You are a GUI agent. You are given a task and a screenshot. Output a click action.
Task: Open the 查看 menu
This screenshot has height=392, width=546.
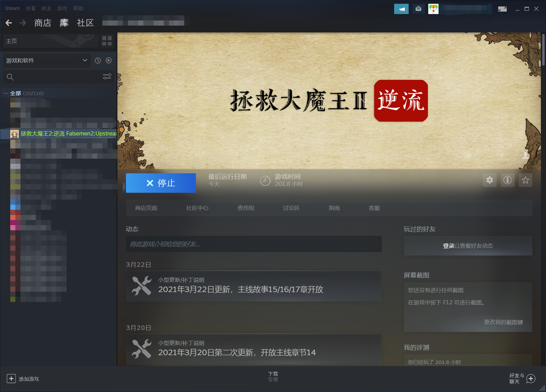pos(31,8)
